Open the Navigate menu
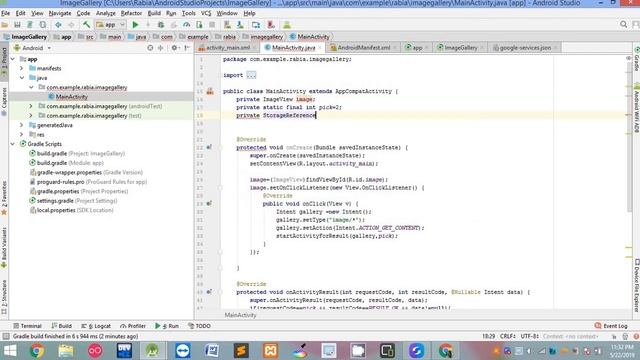This screenshot has height=360, width=640. [x=60, y=13]
